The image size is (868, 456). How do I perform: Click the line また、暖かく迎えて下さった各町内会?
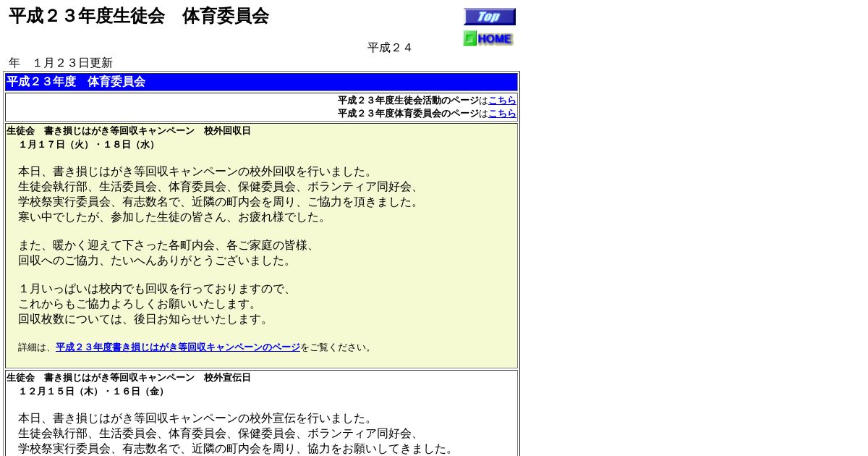coord(169,245)
